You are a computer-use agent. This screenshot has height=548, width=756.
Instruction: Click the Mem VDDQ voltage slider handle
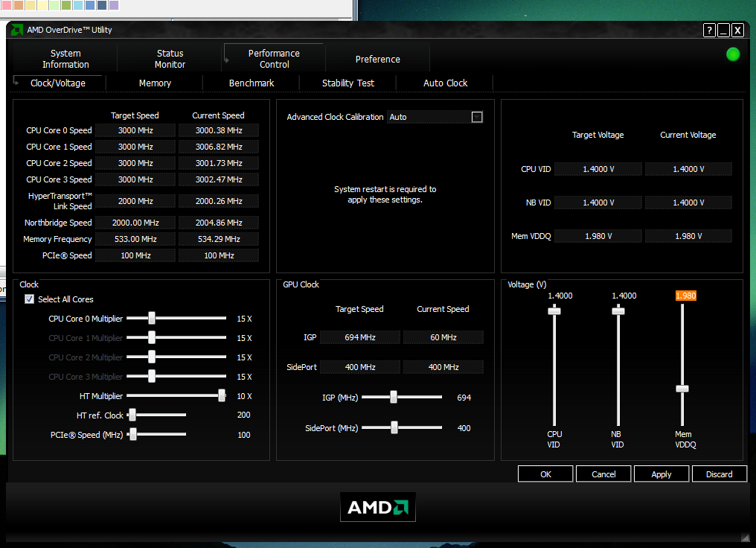(x=682, y=389)
